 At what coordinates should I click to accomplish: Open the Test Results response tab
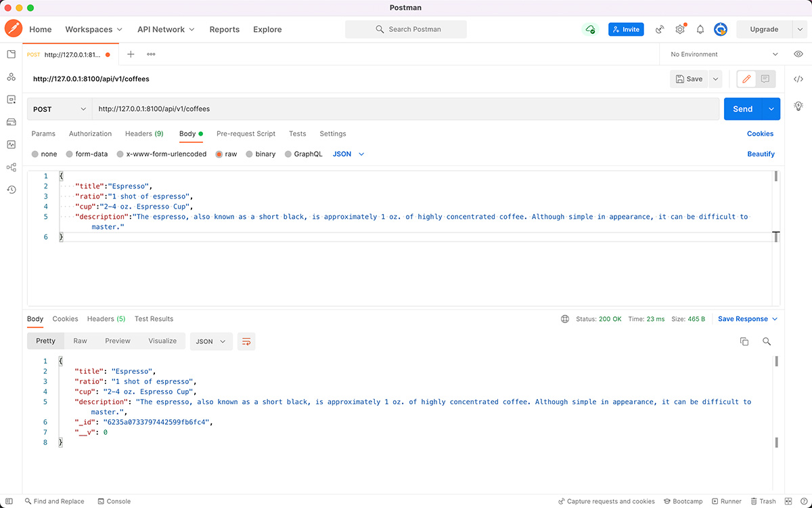[x=154, y=319]
